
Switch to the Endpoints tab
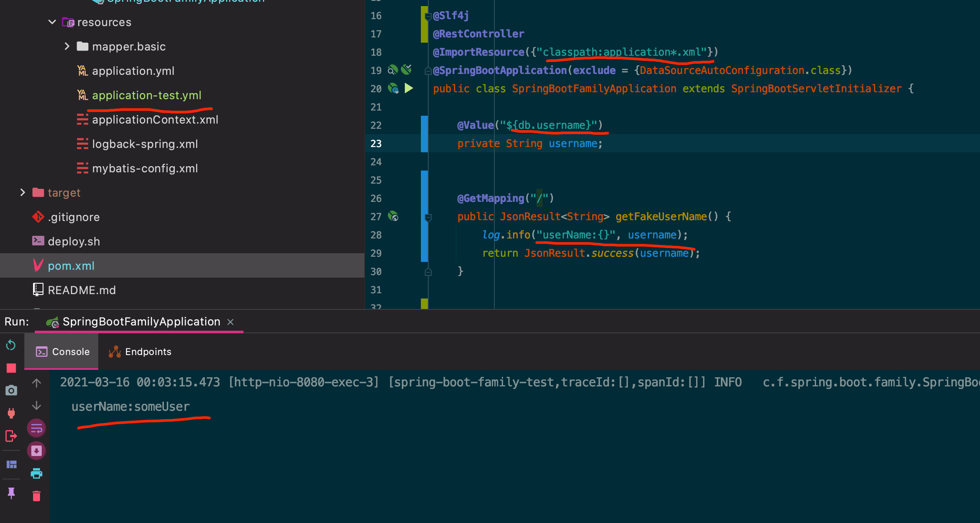click(x=140, y=351)
